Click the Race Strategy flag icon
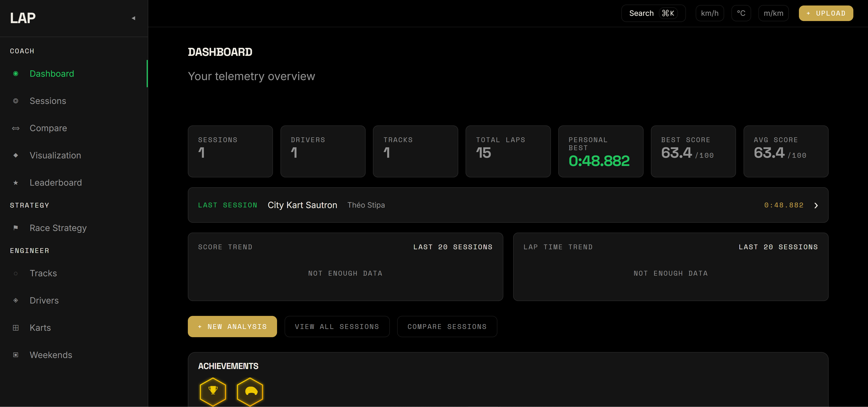The width and height of the screenshot is (868, 407). tap(16, 228)
